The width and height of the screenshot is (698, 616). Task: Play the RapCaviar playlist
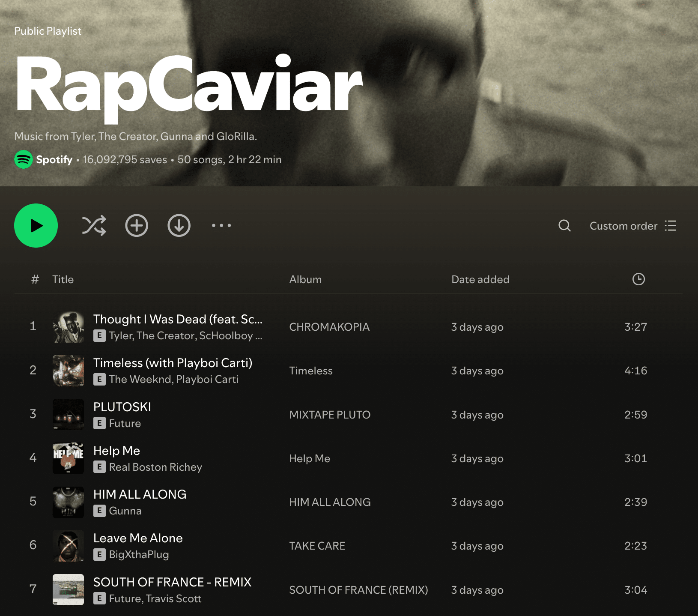point(36,225)
